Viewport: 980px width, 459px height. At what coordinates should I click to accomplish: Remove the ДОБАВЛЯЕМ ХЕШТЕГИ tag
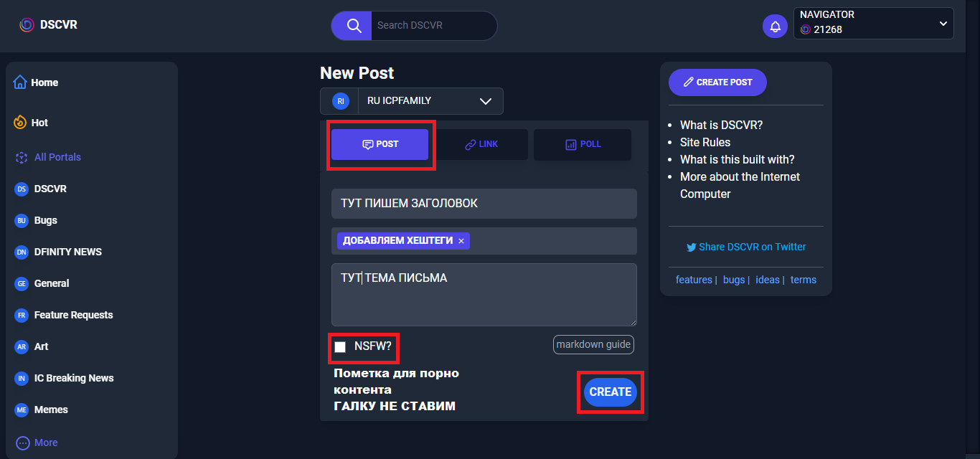461,241
